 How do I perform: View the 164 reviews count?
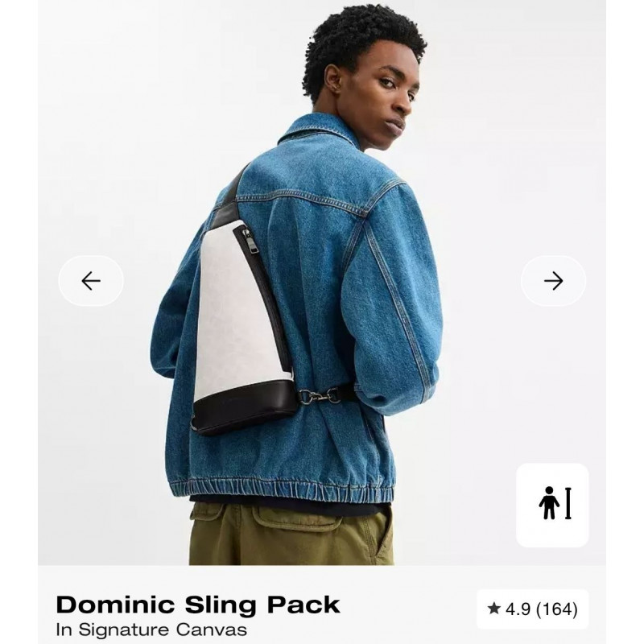pos(557,609)
